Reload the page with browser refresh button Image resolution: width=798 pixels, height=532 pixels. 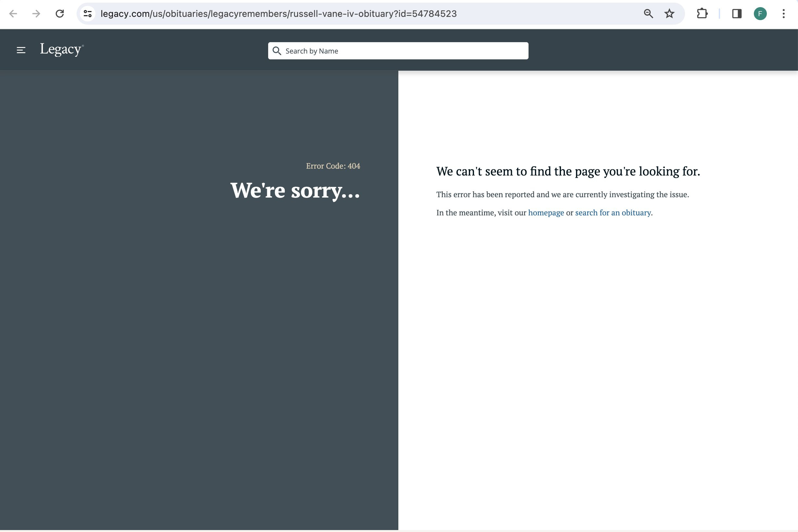pos(60,14)
